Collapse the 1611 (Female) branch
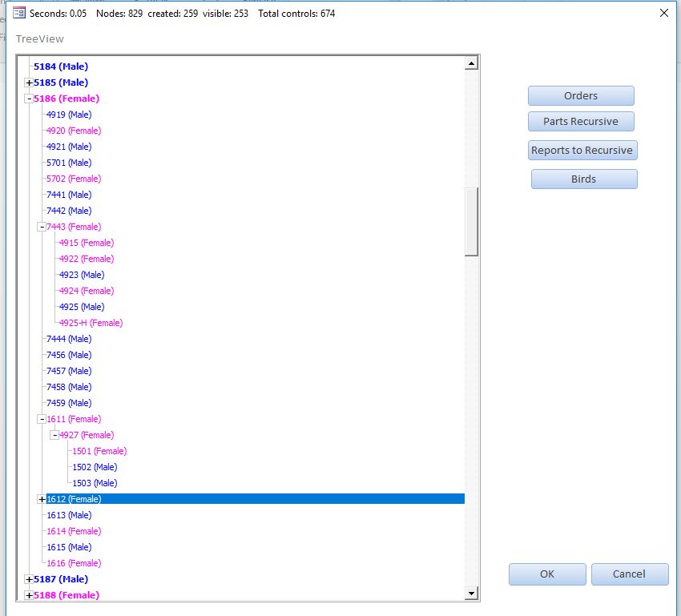Image resolution: width=681 pixels, height=616 pixels. 42,419
